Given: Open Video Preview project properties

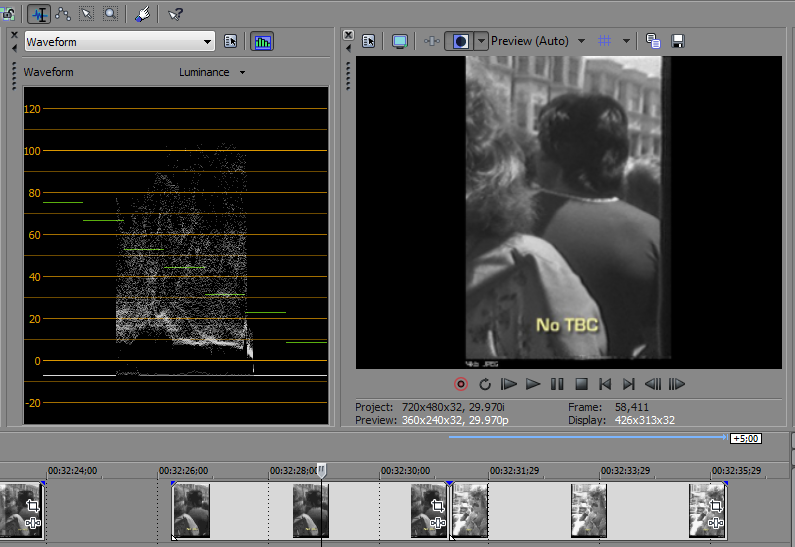Looking at the screenshot, I should click(x=369, y=41).
